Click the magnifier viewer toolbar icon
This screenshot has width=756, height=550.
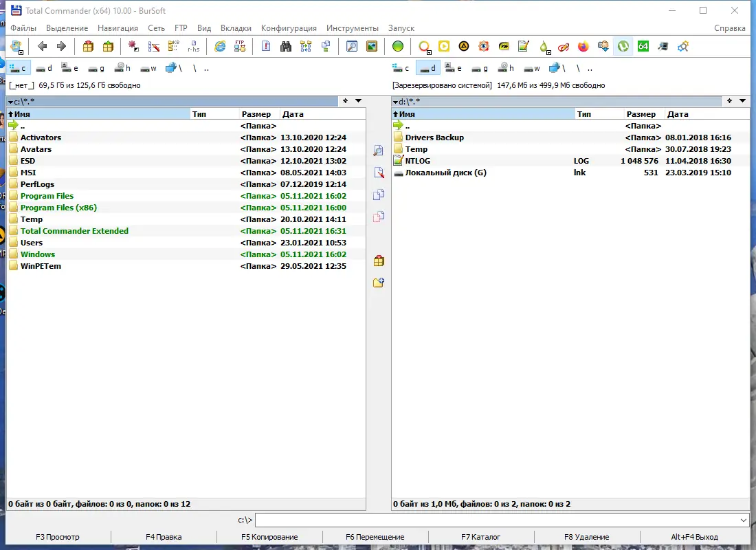coord(352,46)
